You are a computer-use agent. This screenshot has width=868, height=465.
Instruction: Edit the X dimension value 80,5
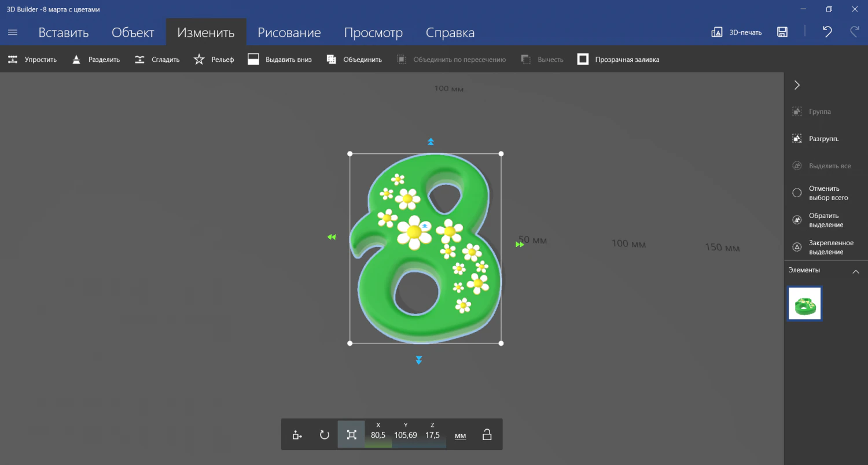[378, 435]
